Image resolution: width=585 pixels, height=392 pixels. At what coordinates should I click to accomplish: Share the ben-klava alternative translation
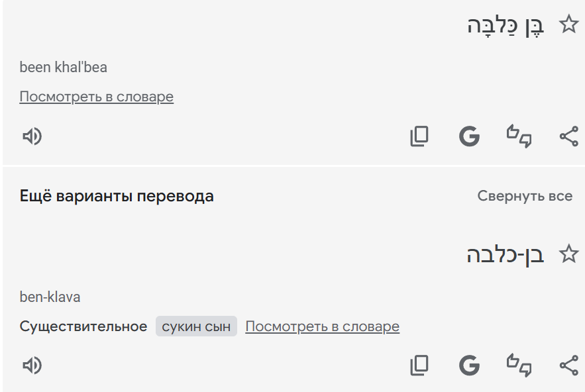[568, 366]
